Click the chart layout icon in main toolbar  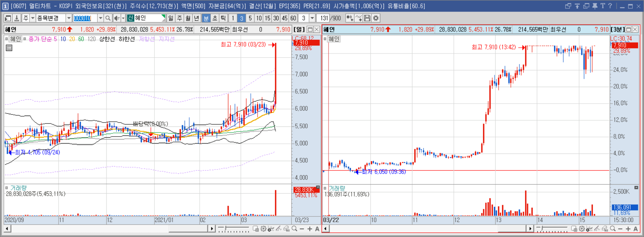pos(8,18)
